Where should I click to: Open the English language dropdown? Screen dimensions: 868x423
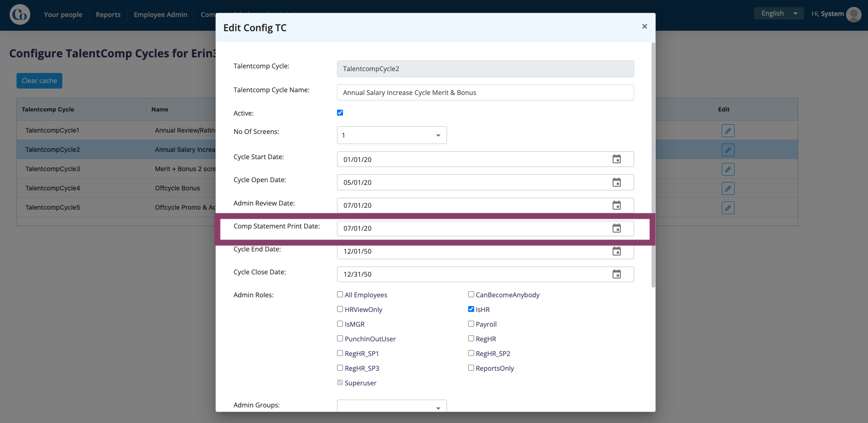click(779, 13)
